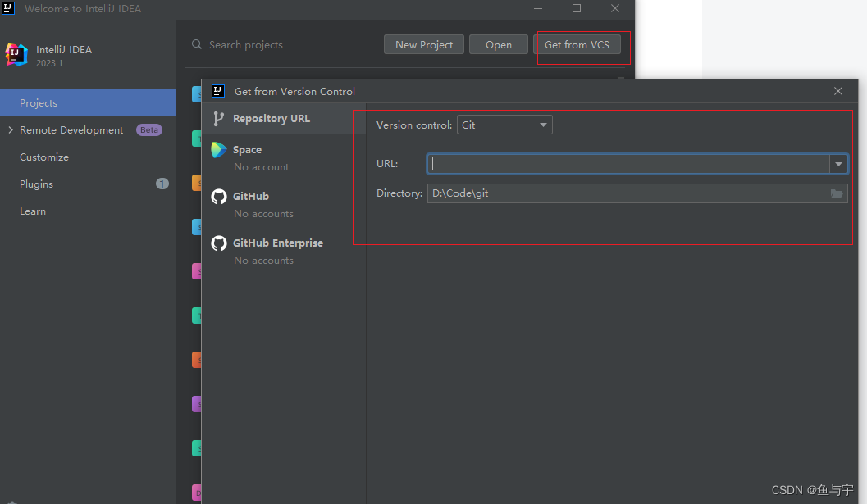Viewport: 867px width, 504px height.
Task: Click the No account text under Space
Action: click(261, 167)
